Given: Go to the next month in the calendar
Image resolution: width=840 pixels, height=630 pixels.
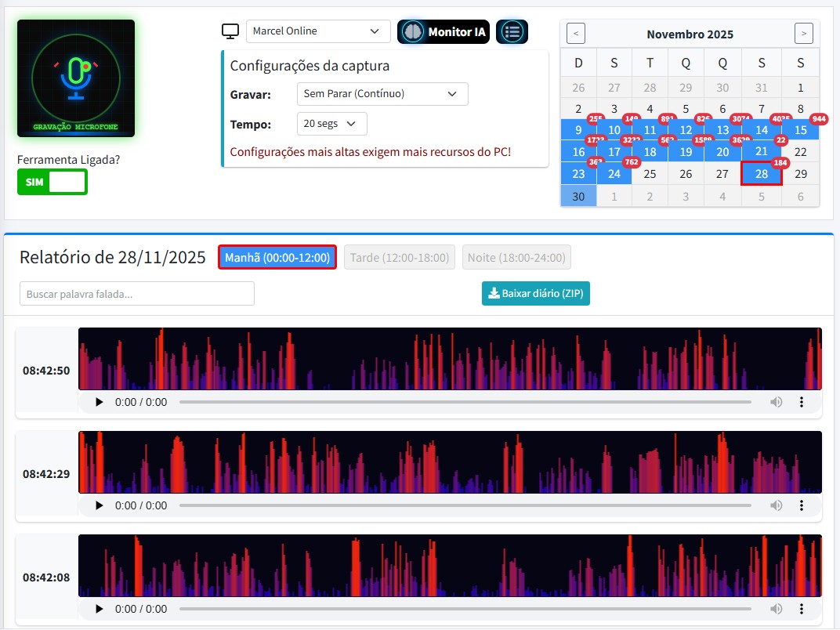Looking at the screenshot, I should point(803,34).
